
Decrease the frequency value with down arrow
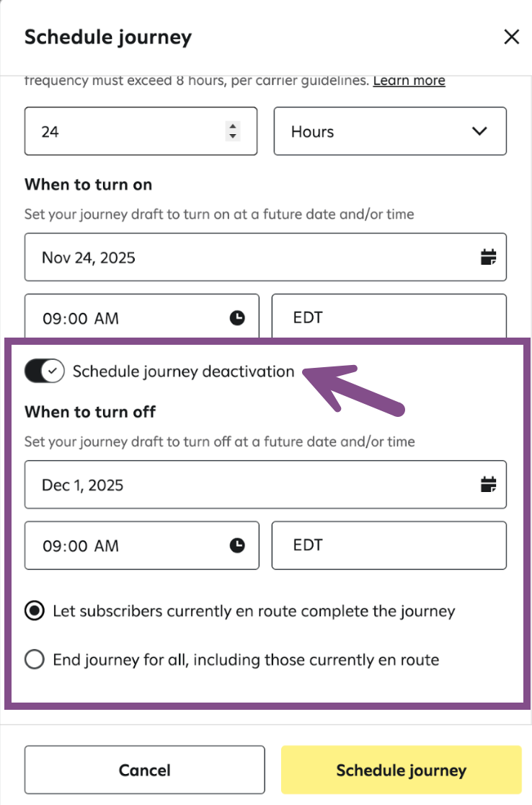232,136
